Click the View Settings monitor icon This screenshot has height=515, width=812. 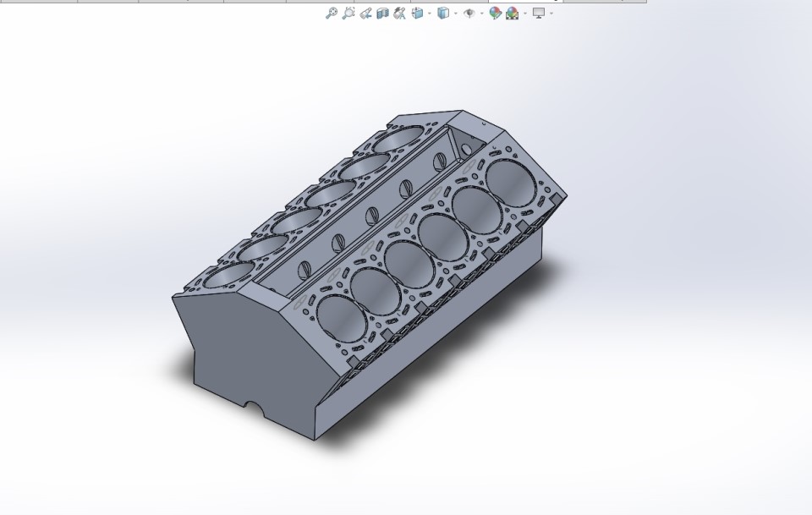click(539, 13)
